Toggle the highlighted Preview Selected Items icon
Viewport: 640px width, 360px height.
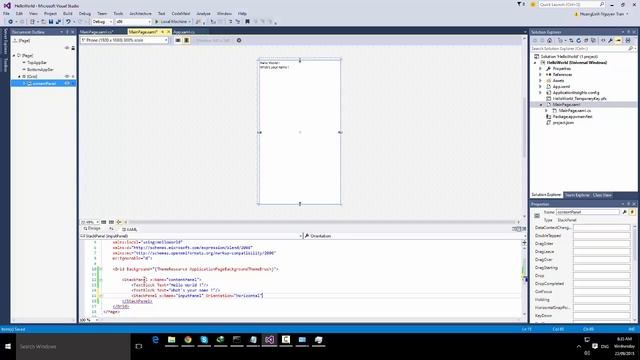click(618, 40)
